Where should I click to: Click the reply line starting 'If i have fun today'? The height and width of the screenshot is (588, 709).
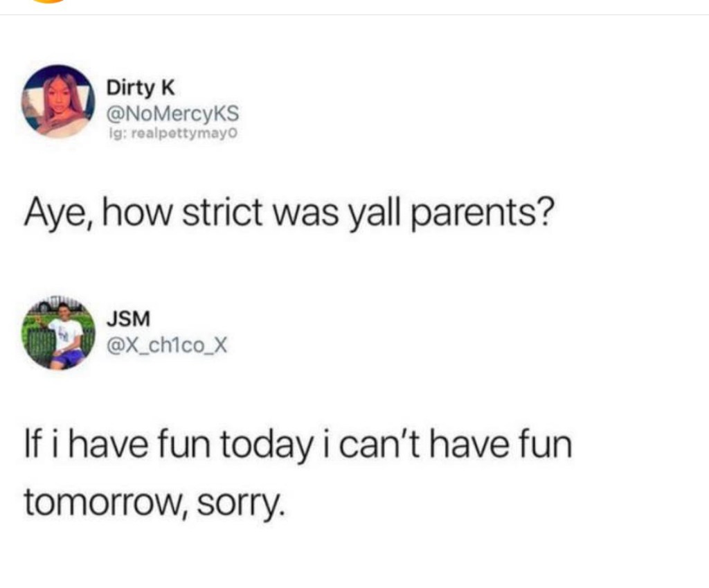coord(298,444)
